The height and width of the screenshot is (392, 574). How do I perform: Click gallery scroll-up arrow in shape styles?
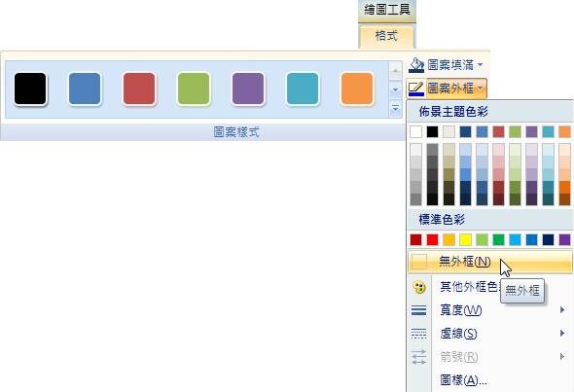[395, 71]
